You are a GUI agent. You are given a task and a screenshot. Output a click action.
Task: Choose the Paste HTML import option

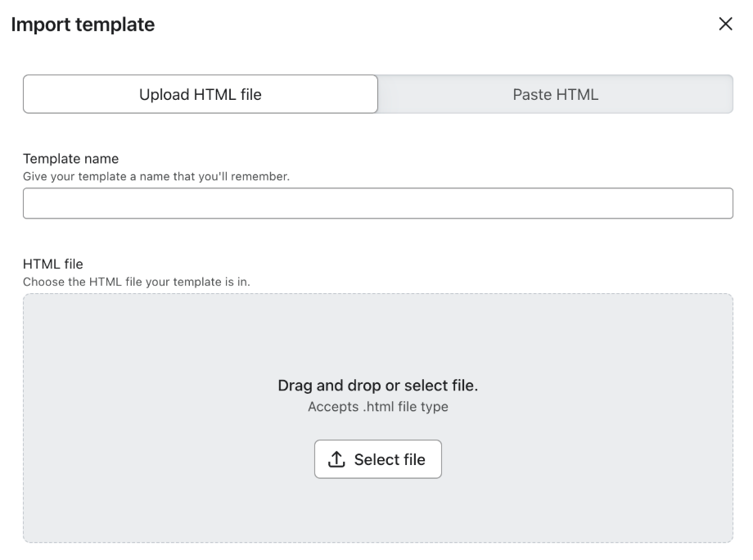pos(555,94)
